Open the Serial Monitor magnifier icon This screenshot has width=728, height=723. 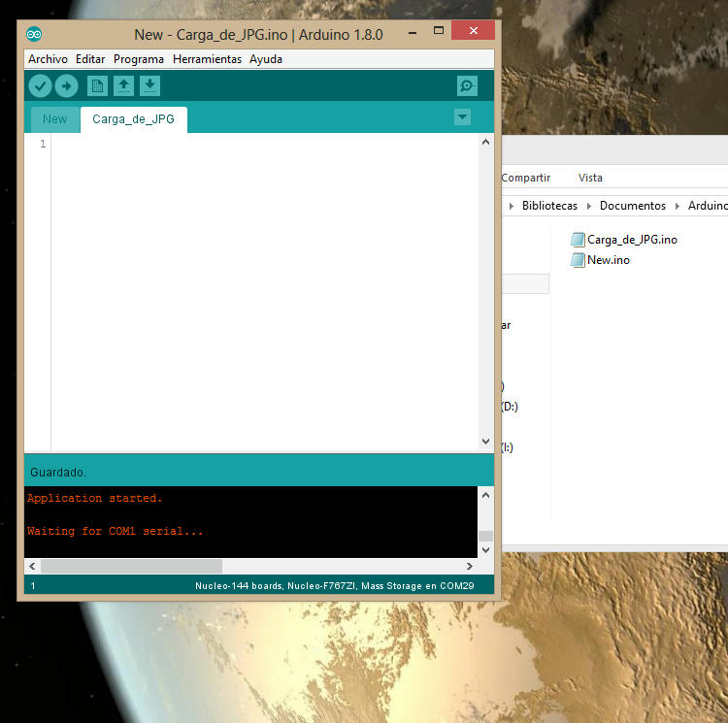pyautogui.click(x=467, y=86)
